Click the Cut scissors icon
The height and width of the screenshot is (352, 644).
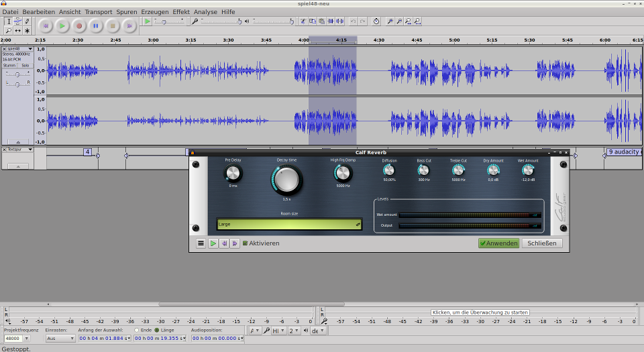point(303,21)
